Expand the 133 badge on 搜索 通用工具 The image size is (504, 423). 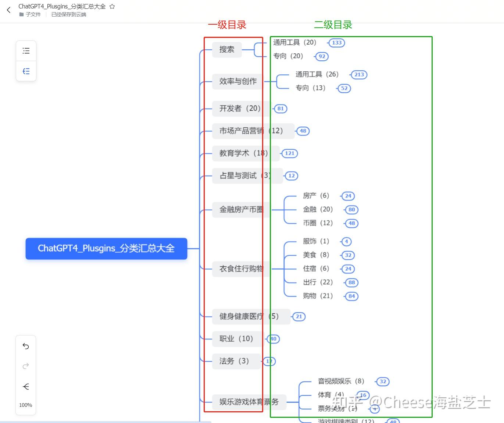tap(337, 43)
